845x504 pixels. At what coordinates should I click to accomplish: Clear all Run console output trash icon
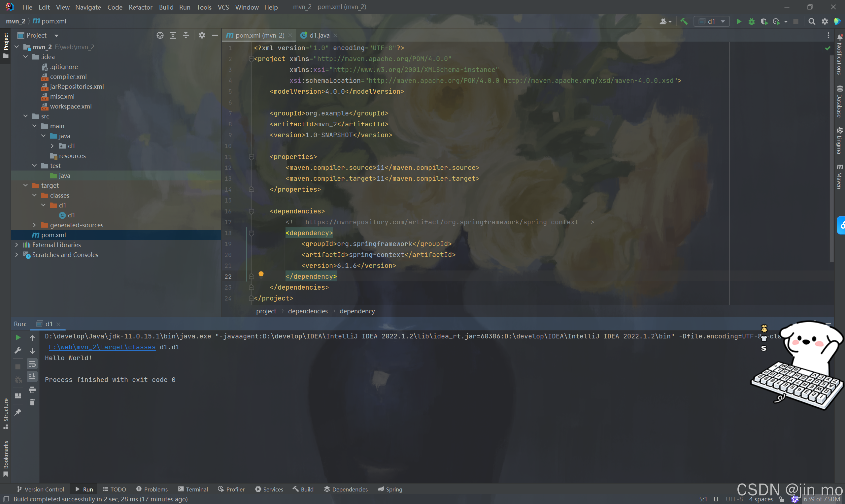[x=32, y=402]
